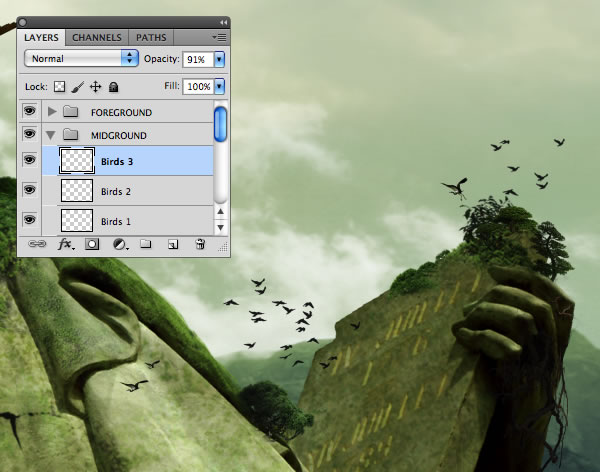Lock all padlock icon
Image resolution: width=600 pixels, height=472 pixels.
(113, 87)
